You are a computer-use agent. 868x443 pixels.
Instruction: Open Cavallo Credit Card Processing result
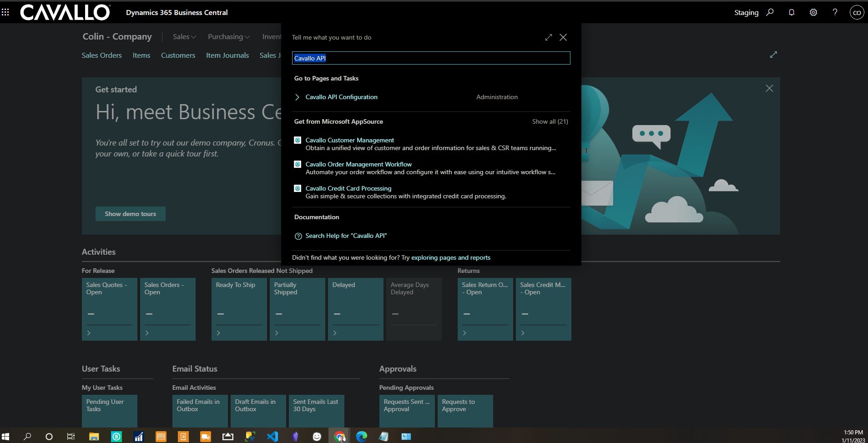348,188
